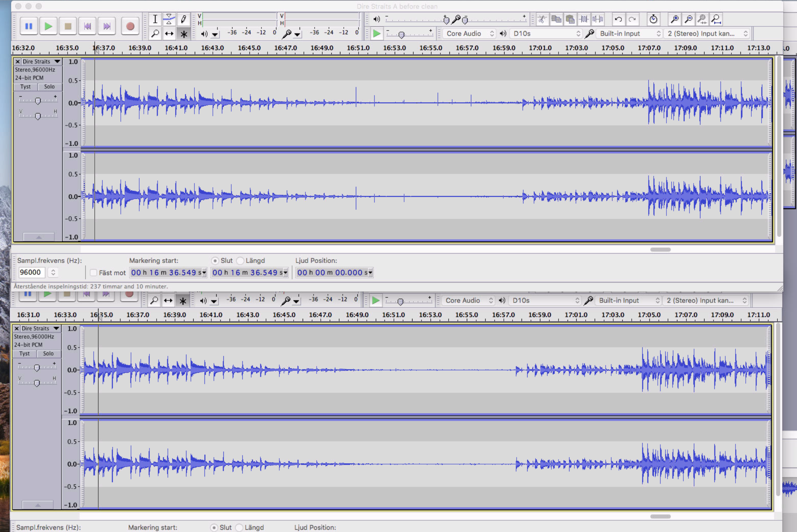Viewport: 797px width, 532px height.
Task: Select the Slut radio button in top window
Action: (215, 261)
